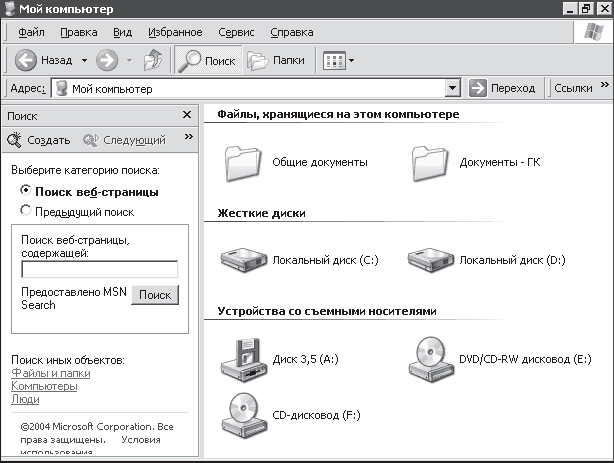Select the CD drive (F:) icon
Image resolution: width=614 pixels, height=463 pixels.
(x=244, y=415)
